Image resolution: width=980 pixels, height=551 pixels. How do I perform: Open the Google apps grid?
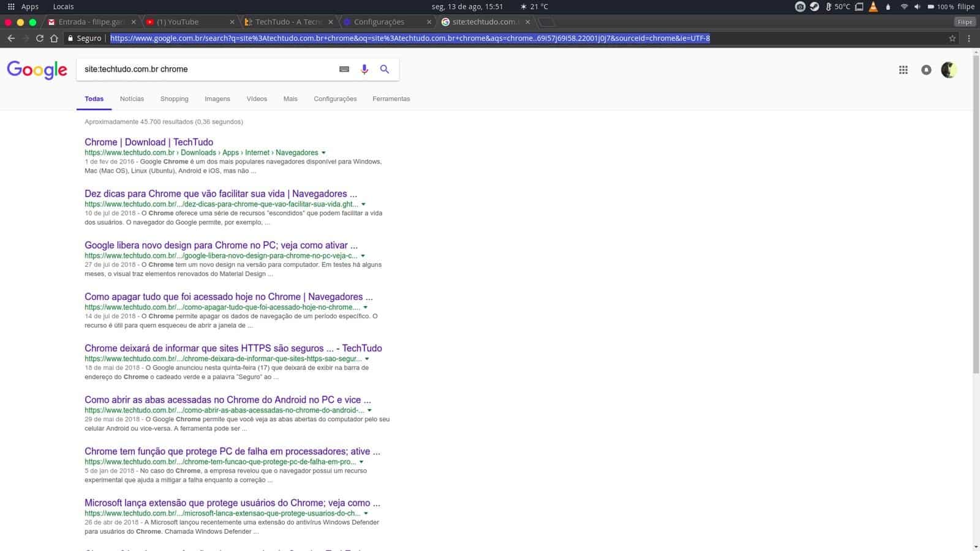coord(903,70)
